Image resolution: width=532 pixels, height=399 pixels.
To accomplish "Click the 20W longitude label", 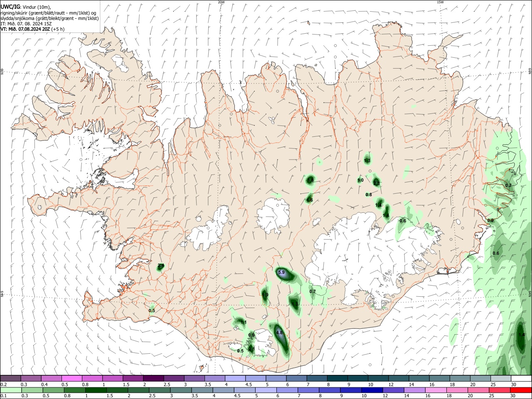I will point(221,2).
